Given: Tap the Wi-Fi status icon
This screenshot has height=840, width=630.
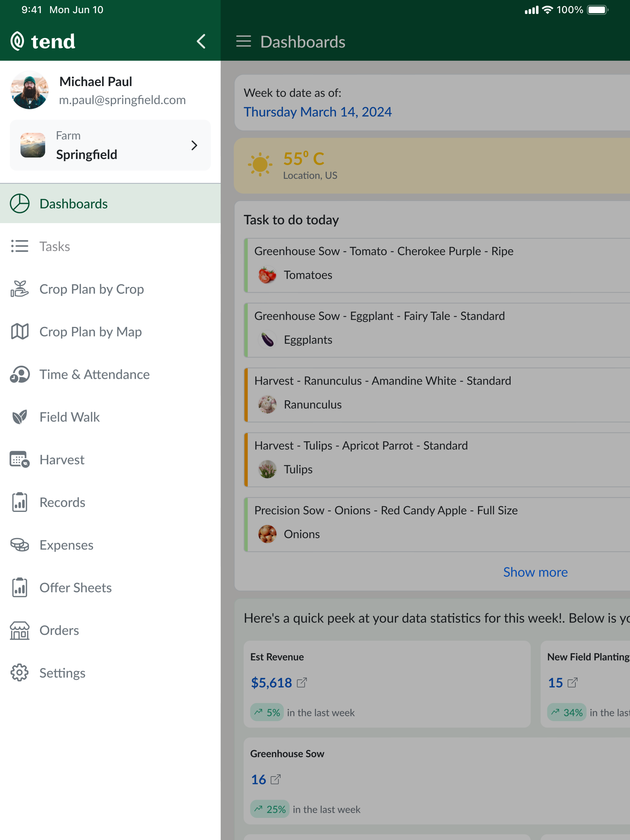Looking at the screenshot, I should tap(547, 10).
